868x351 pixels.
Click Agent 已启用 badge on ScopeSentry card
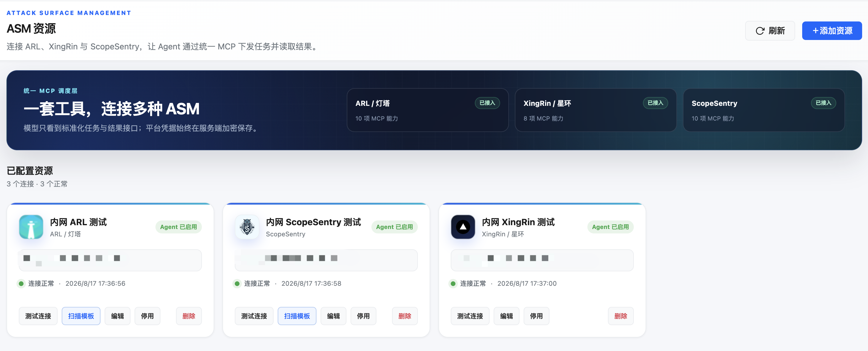(395, 227)
